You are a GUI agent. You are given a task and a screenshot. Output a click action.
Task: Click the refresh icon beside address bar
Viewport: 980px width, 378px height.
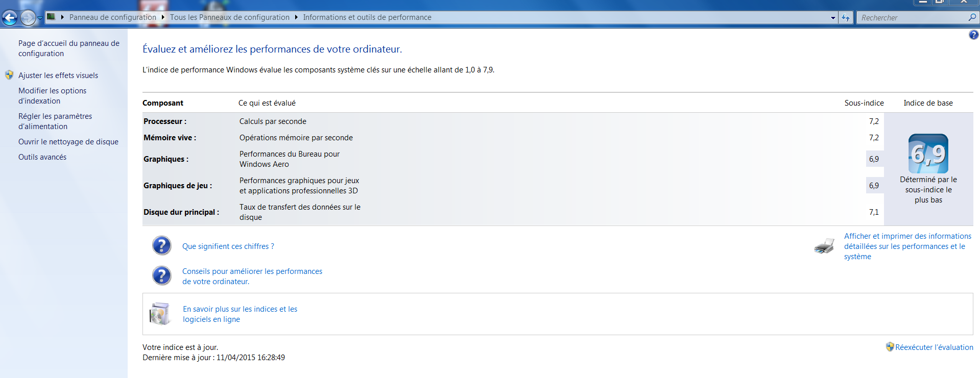(846, 18)
